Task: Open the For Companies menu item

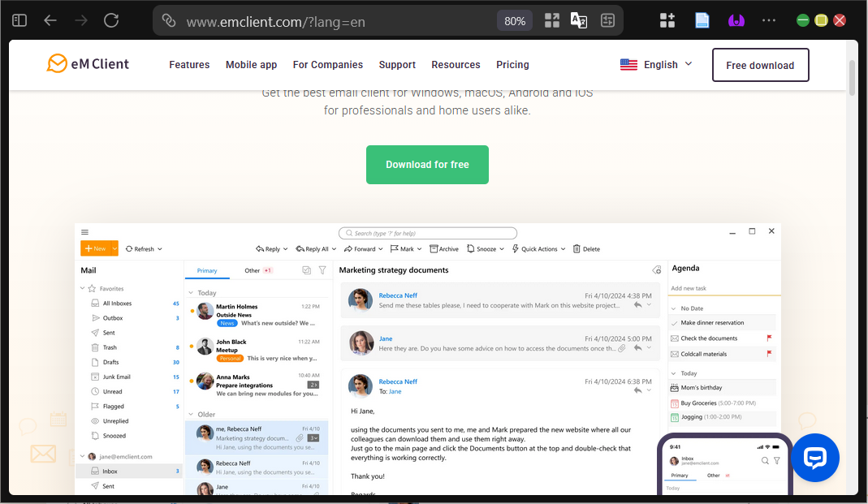Action: 328,65
